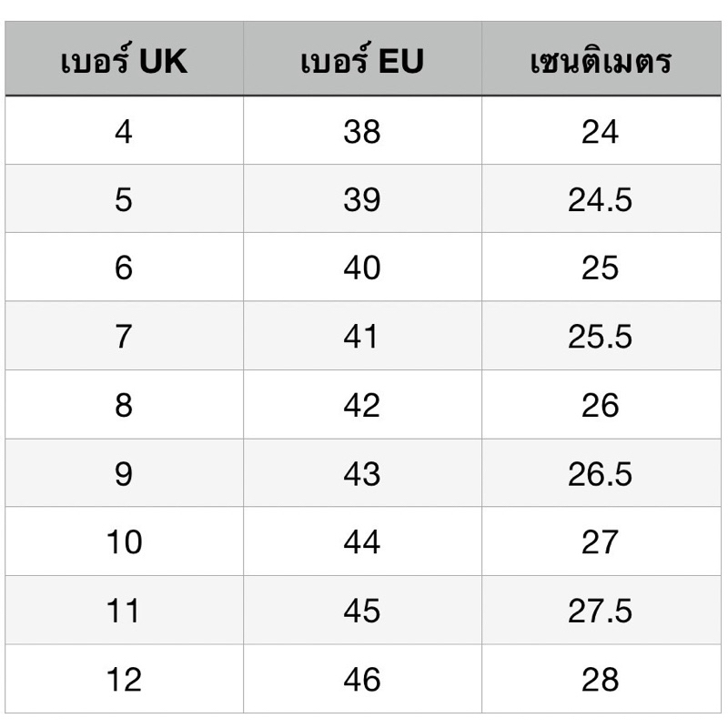Click the 25.5 centimeter cell

pos(602,336)
